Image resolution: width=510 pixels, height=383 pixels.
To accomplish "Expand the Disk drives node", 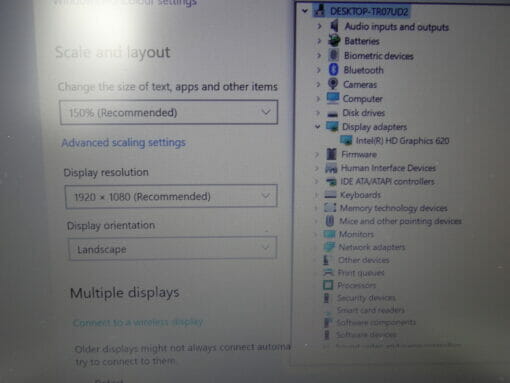I will (318, 113).
